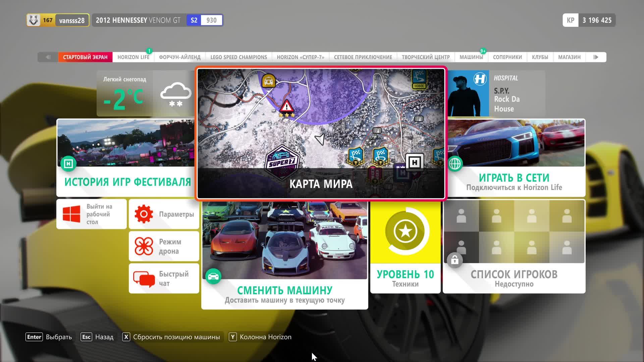This screenshot has height=362, width=644.
Task: Click X Сбросить позицию машины hint
Action: [171, 337]
